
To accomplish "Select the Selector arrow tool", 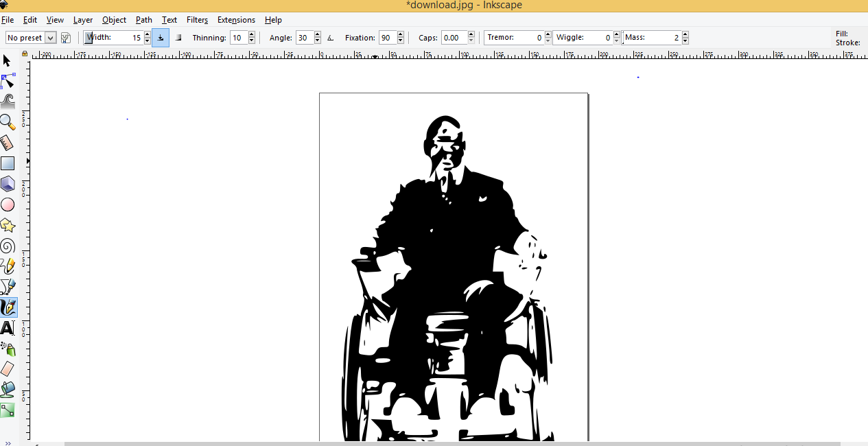I will pyautogui.click(x=8, y=61).
